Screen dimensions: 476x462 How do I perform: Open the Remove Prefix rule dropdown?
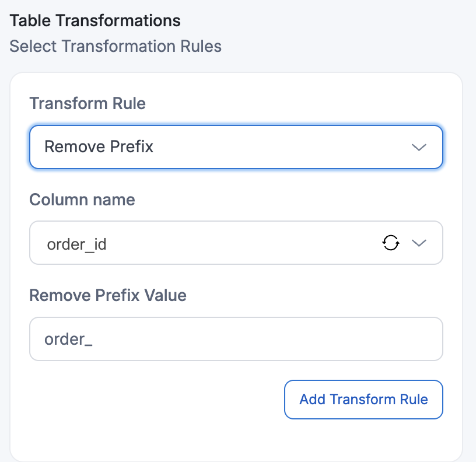[x=236, y=147]
